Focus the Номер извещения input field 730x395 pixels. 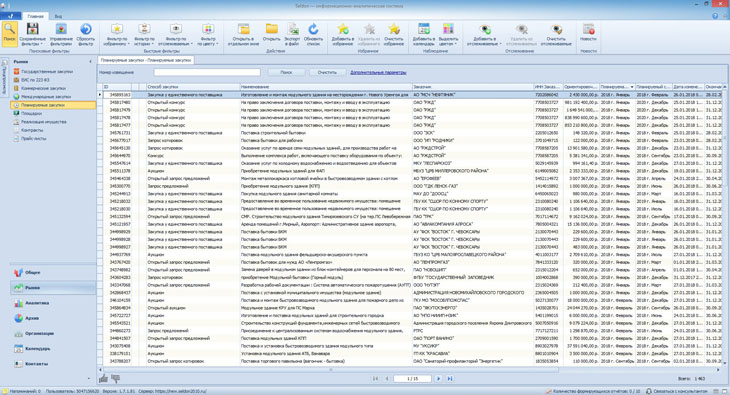pyautogui.click(x=207, y=72)
